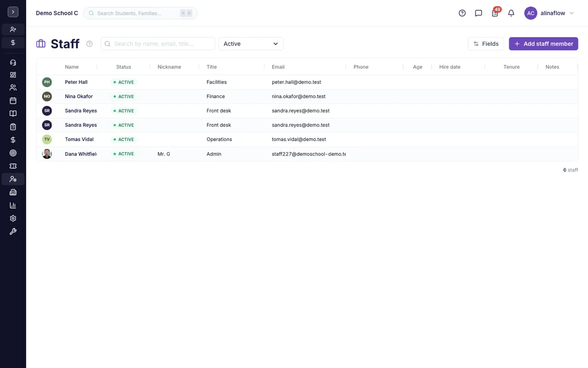The height and width of the screenshot is (368, 588).
Task: Open the tasks icon with 49 badge
Action: point(495,13)
